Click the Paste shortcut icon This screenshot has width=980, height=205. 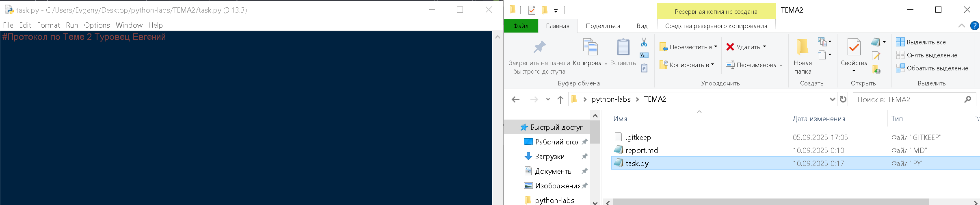coord(644,68)
